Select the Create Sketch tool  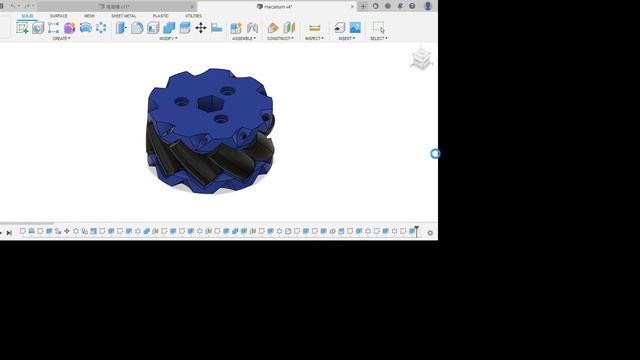point(22,28)
